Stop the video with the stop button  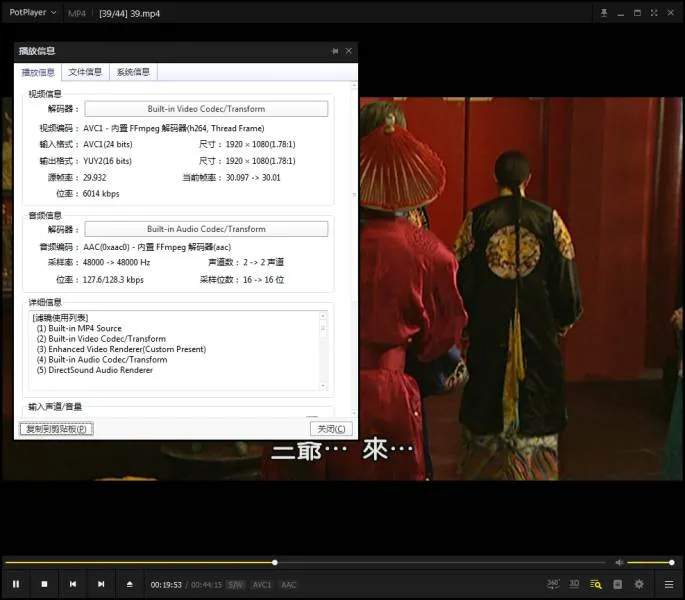(x=44, y=584)
